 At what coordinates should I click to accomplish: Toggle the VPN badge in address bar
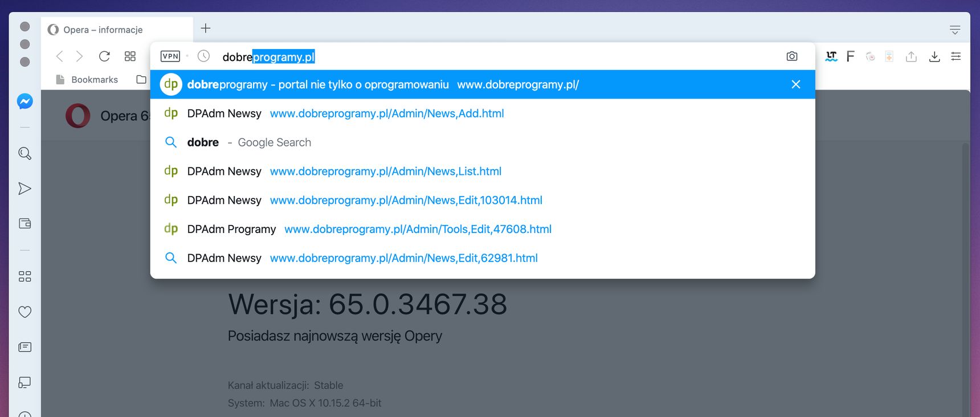coord(170,56)
